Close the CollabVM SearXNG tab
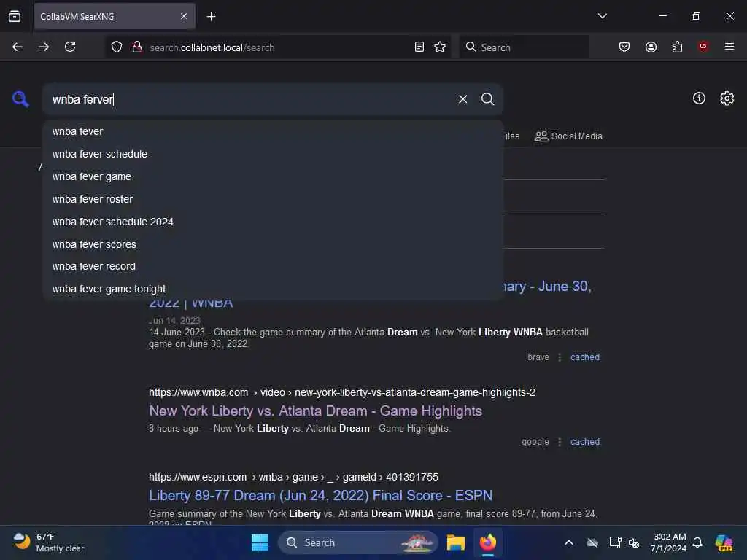The image size is (747, 560). [184, 16]
